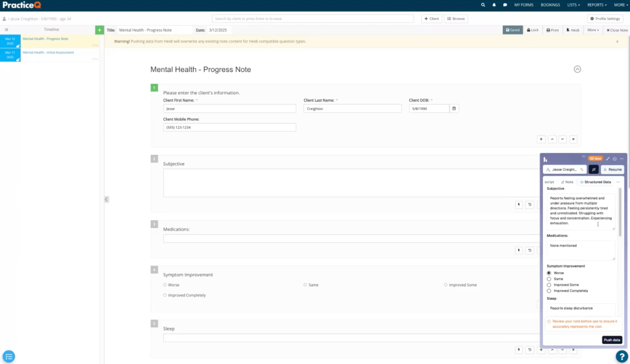This screenshot has width=630, height=364.
Task: Minimize the Heidi widget
Action: click(608, 159)
